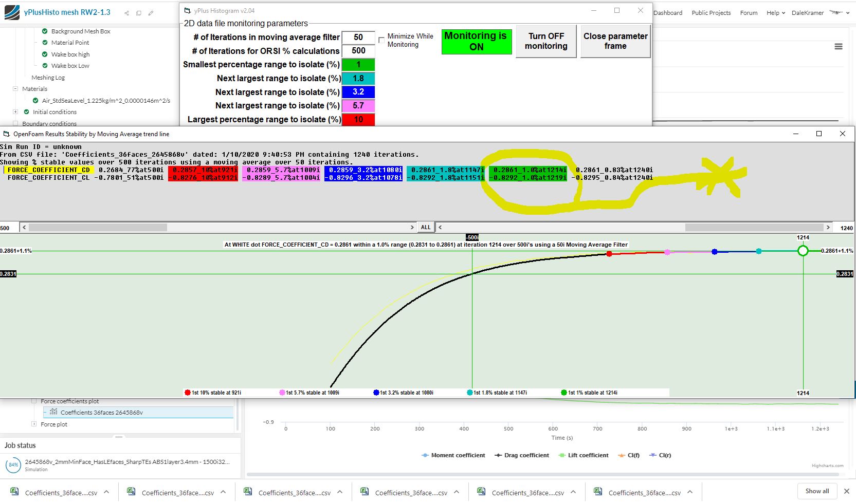Viewport: 856px width, 504px height.
Task: Click the green check beside Wake box high
Action: tap(45, 54)
